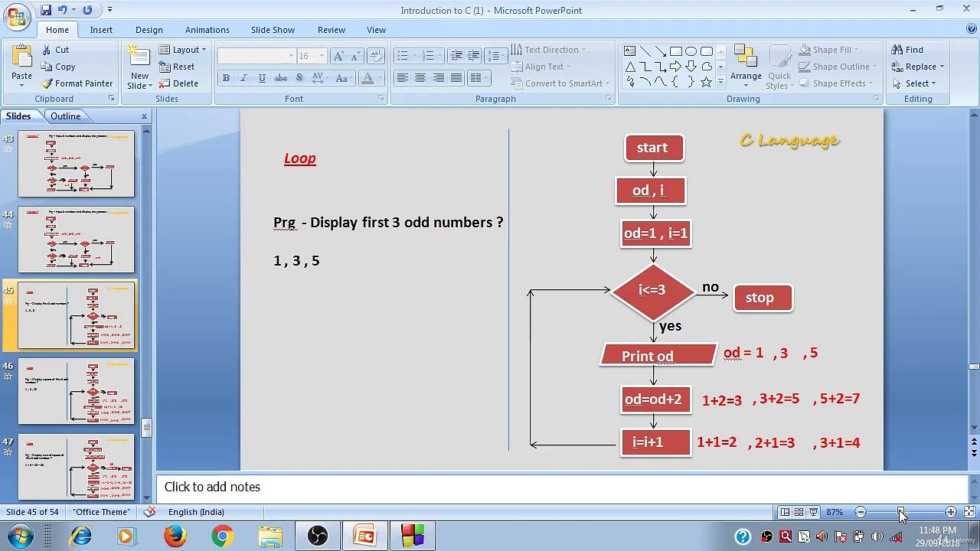Open Internet Explorer from taskbar
The height and width of the screenshot is (551, 980).
click(80, 536)
